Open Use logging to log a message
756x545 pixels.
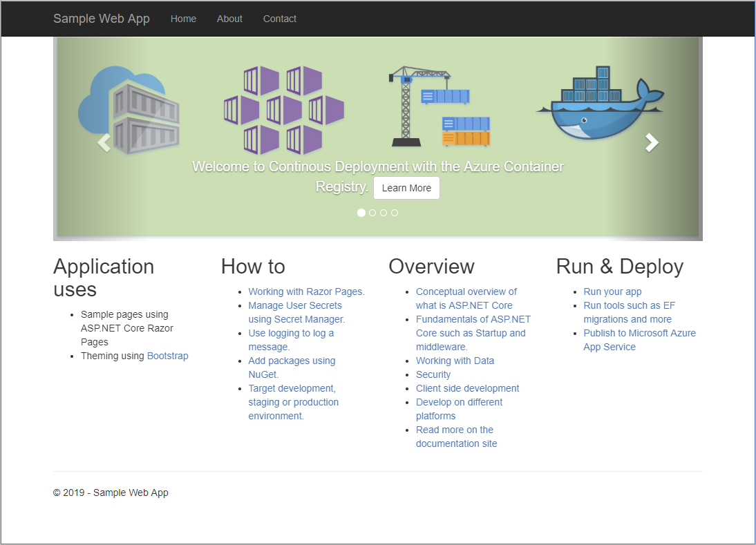click(x=291, y=340)
